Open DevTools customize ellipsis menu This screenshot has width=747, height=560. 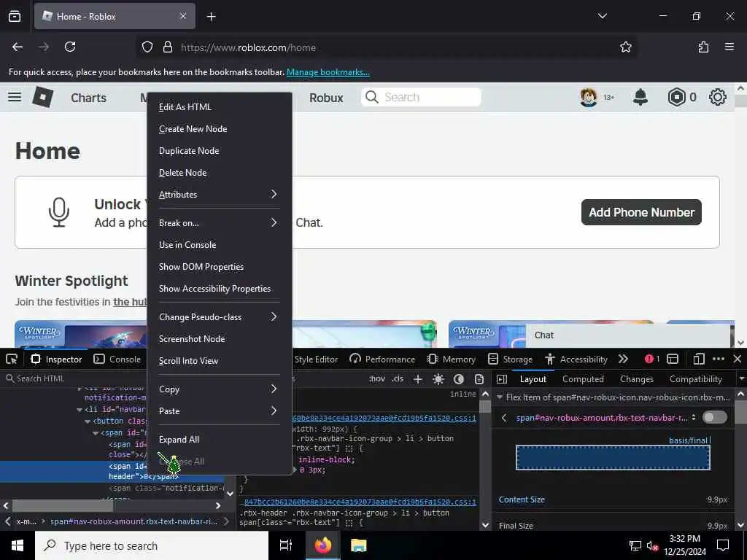tap(719, 359)
